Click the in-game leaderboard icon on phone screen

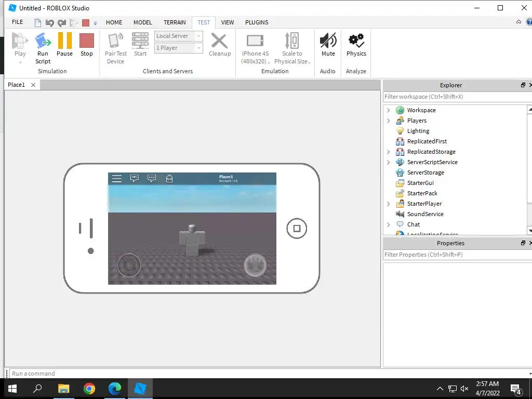(135, 179)
